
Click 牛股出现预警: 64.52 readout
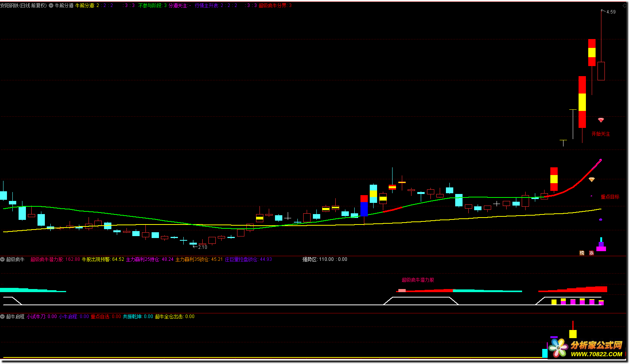(103, 259)
